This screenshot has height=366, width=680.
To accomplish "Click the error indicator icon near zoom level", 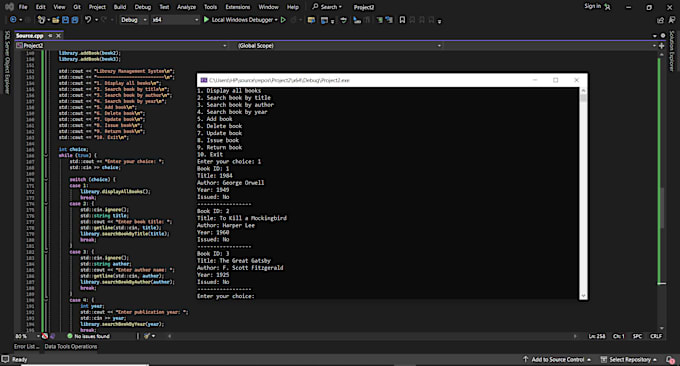I will [x=45, y=336].
